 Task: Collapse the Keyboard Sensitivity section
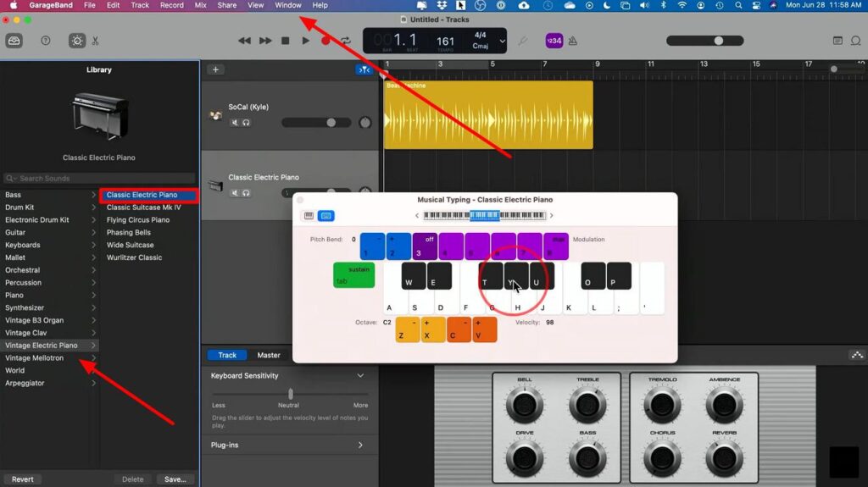pyautogui.click(x=360, y=375)
